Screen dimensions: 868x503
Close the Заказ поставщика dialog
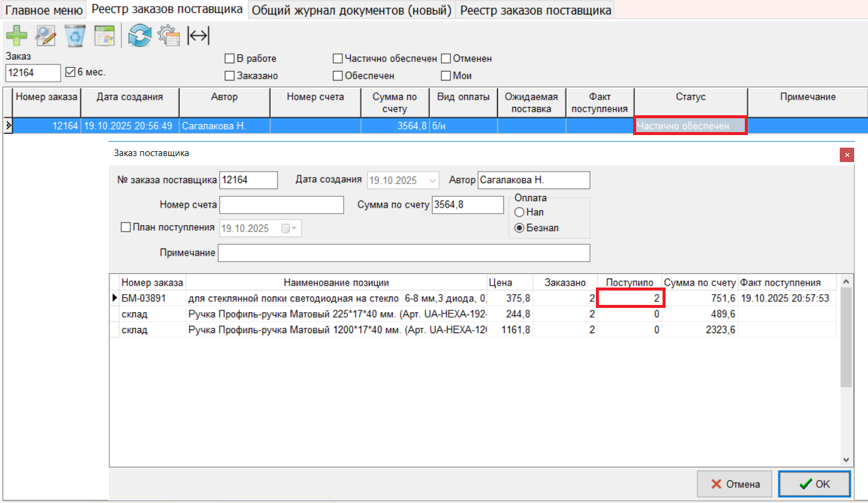coord(846,155)
